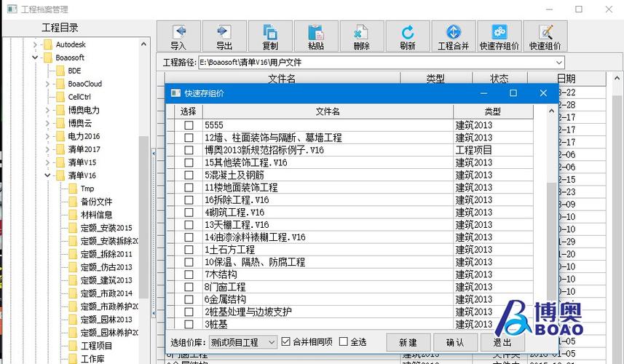Enable the 全选 select-all checkbox
The width and height of the screenshot is (624, 364).
pos(344,341)
